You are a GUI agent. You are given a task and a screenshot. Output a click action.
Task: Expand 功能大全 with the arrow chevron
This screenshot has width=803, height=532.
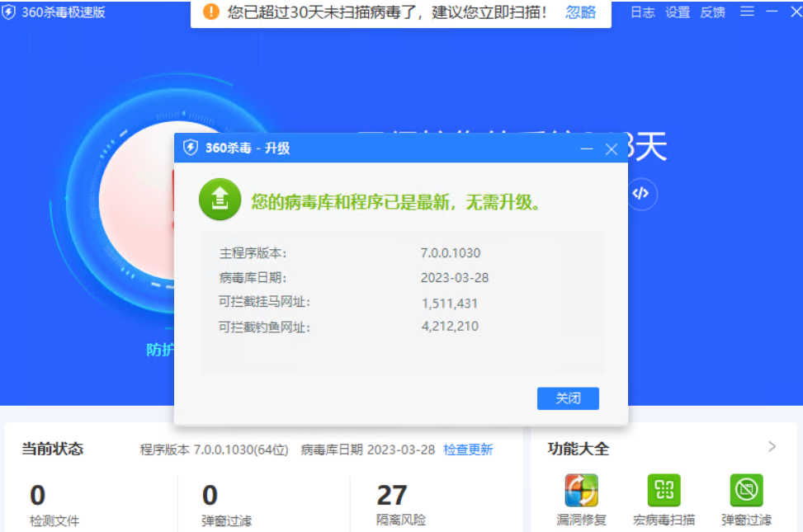click(x=772, y=447)
